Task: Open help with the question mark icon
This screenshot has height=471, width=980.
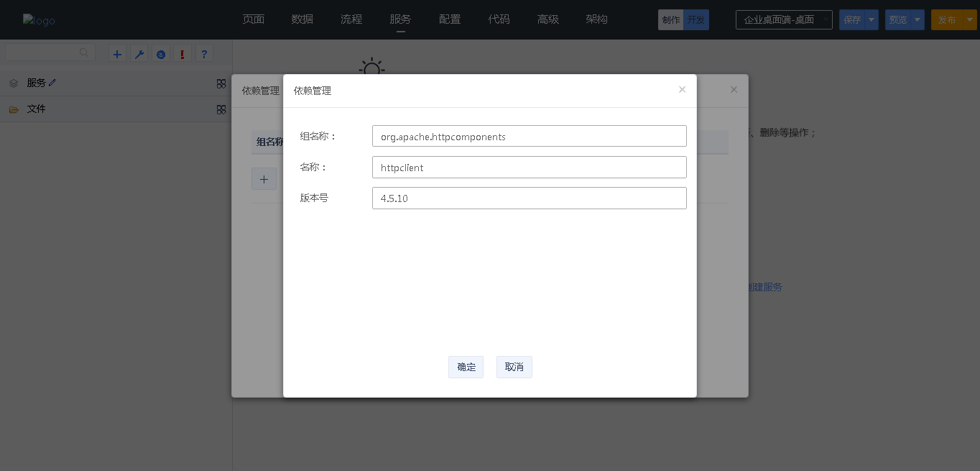Action: click(x=204, y=54)
